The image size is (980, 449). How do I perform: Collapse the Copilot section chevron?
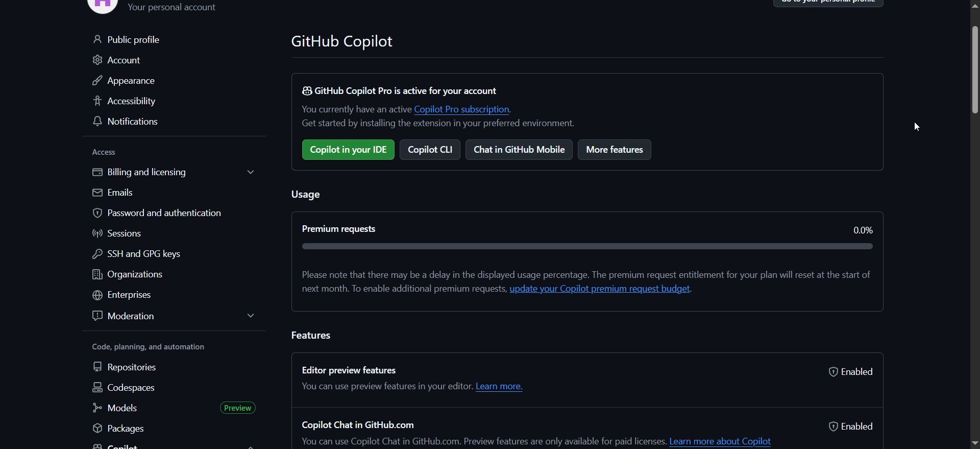tap(251, 446)
